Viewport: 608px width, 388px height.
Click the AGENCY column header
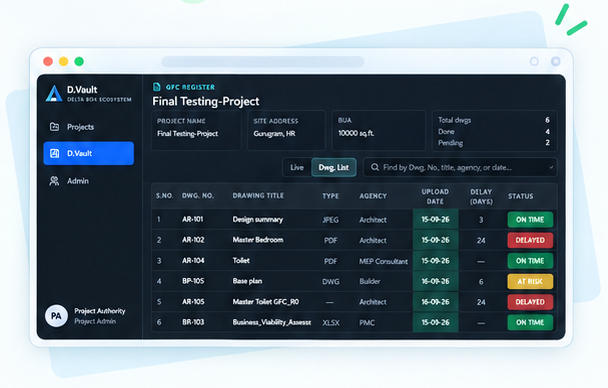tap(373, 196)
